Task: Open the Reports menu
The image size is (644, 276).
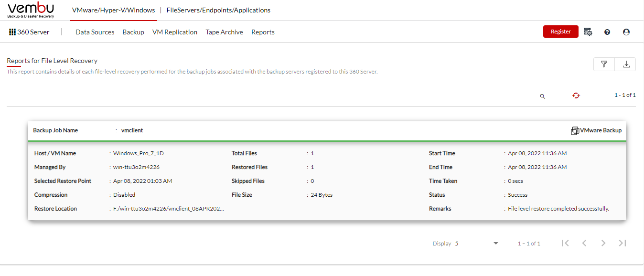Action: (263, 32)
